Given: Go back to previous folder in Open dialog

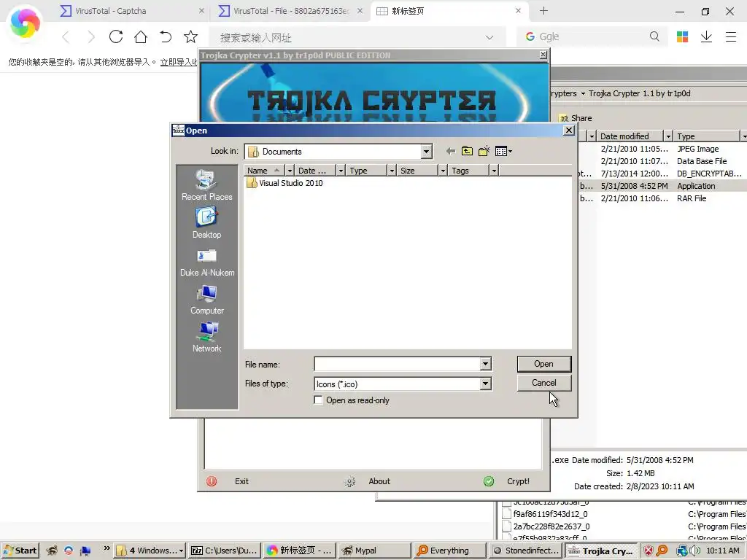Looking at the screenshot, I should (x=450, y=152).
